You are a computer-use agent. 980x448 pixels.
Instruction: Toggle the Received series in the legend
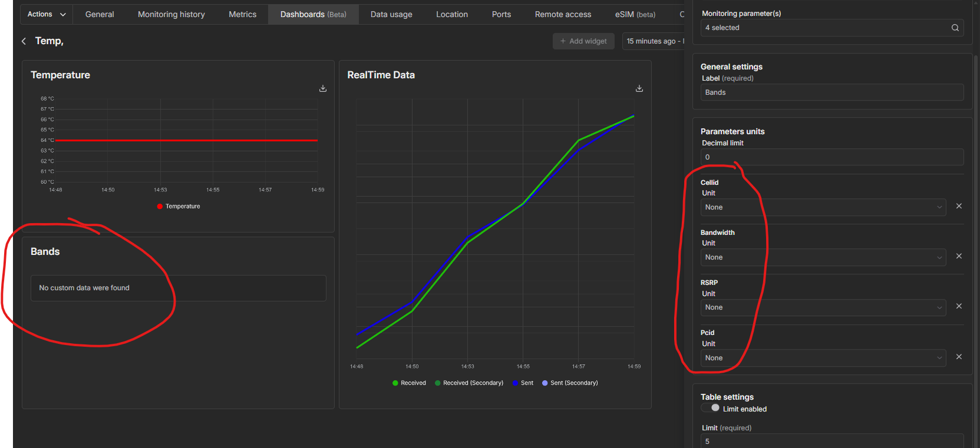(409, 383)
